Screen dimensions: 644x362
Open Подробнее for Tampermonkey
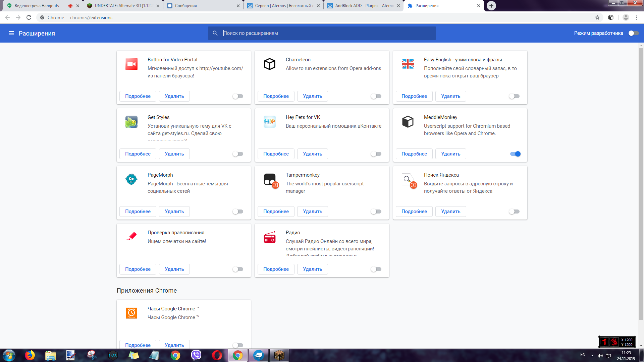[276, 212]
